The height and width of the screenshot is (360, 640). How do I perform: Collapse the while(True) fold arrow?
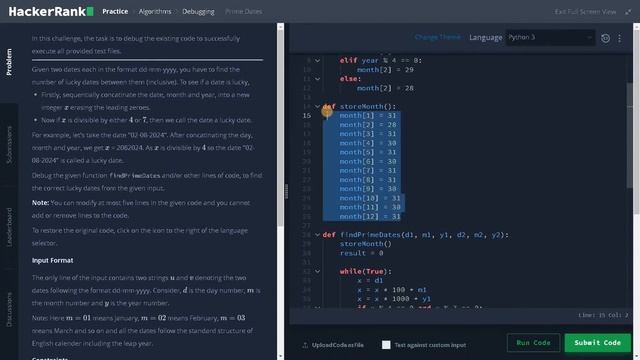[317, 271]
